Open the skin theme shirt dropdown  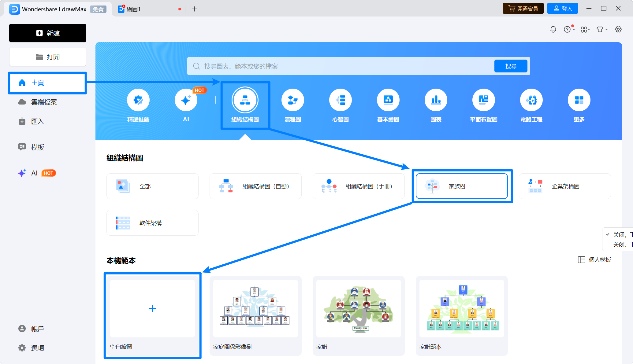(602, 29)
